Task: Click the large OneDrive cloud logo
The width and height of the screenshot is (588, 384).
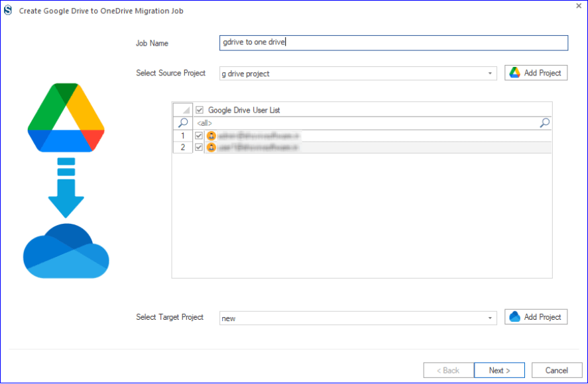Action: coord(66,251)
